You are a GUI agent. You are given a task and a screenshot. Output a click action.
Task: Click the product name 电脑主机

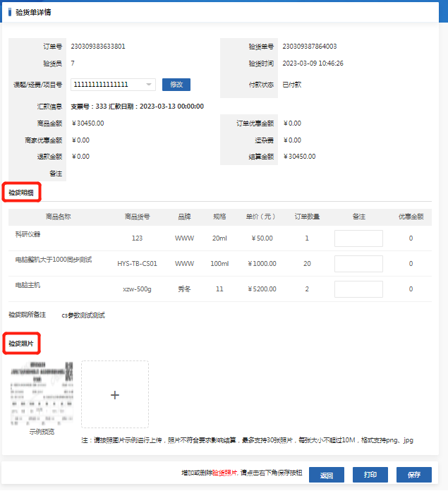pos(28,285)
